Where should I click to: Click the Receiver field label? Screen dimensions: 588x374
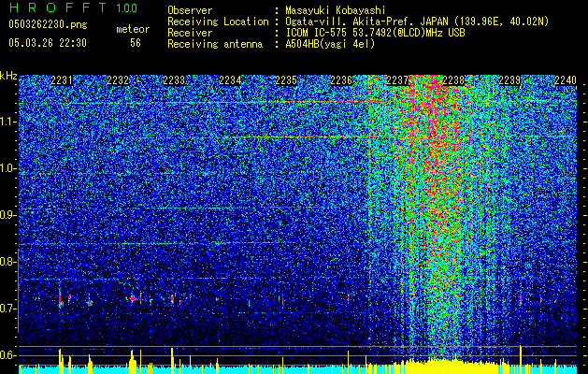pyautogui.click(x=190, y=33)
